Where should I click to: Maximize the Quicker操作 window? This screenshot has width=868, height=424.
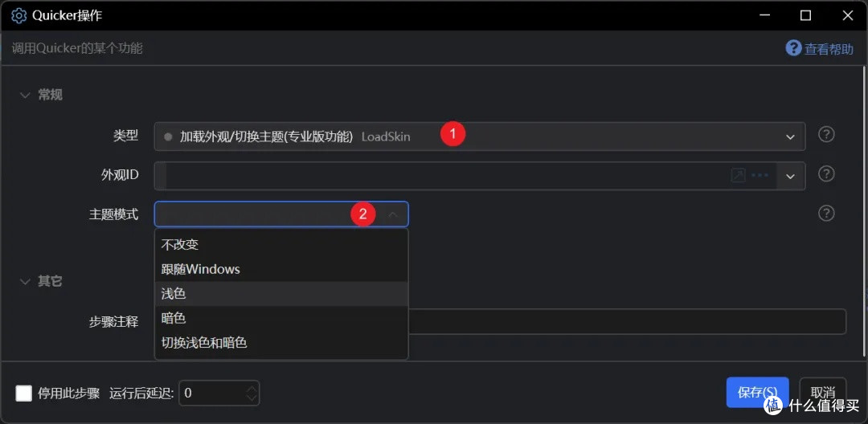click(805, 15)
